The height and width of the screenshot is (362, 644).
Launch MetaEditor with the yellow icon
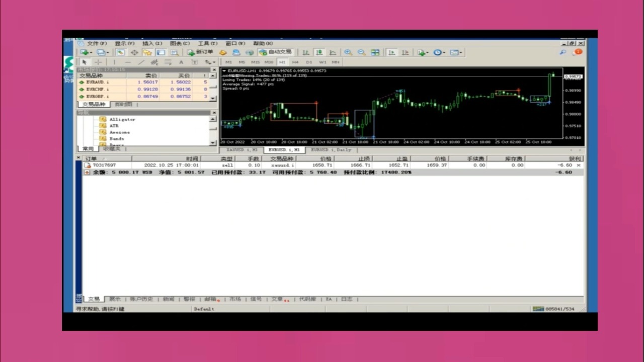[223, 52]
